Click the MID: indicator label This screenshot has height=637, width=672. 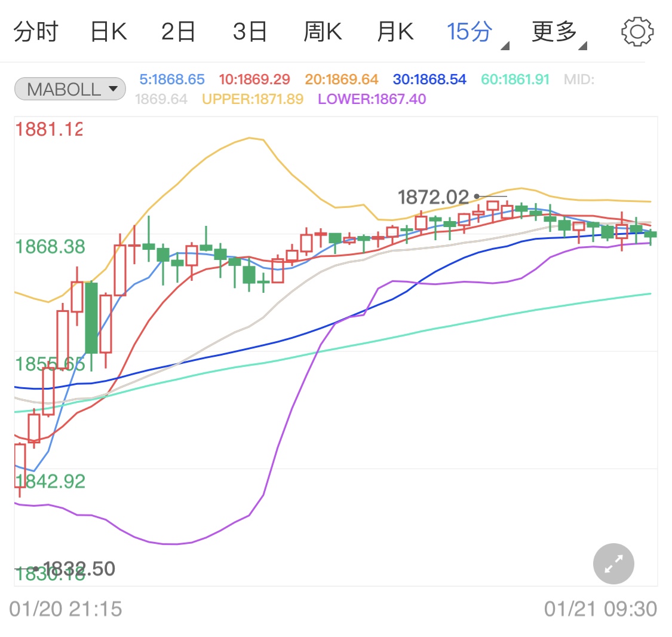pos(579,79)
